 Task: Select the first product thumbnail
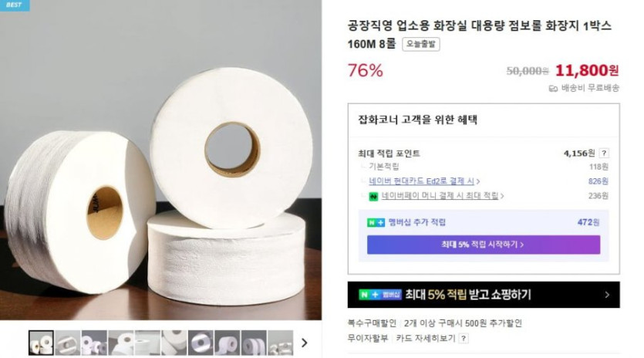tap(41, 343)
